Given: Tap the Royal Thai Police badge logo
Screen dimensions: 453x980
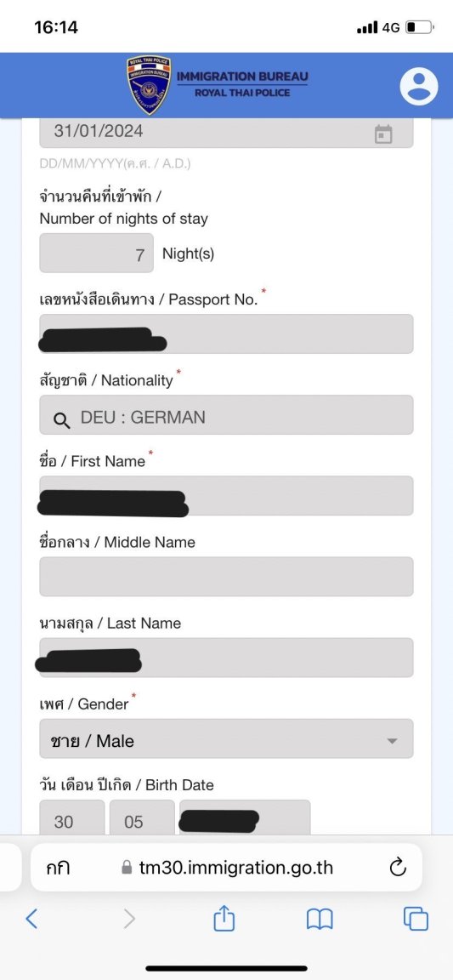Looking at the screenshot, I should (149, 85).
